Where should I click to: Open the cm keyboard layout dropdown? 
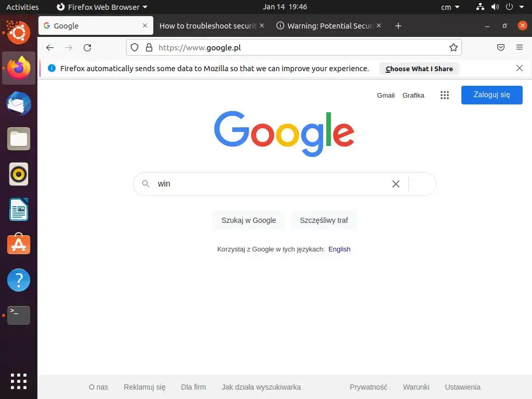pos(450,7)
